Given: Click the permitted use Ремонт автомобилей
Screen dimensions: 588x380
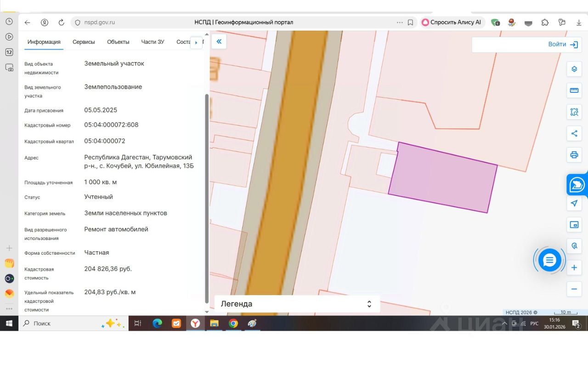Looking at the screenshot, I should coord(116,229).
